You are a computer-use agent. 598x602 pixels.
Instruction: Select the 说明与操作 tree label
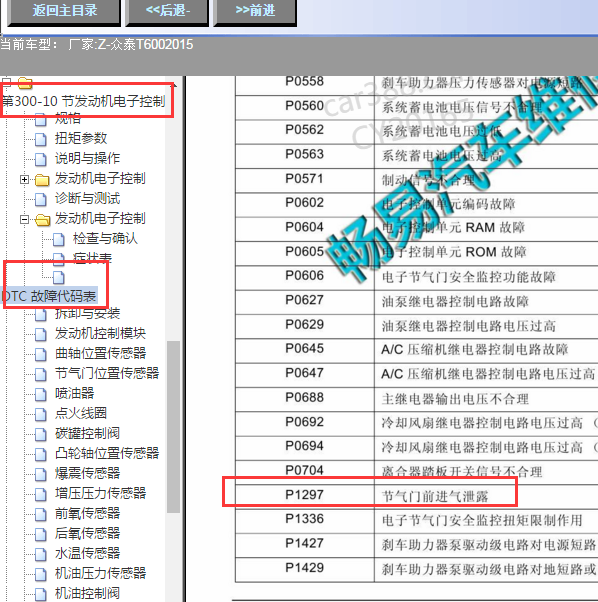pos(87,158)
